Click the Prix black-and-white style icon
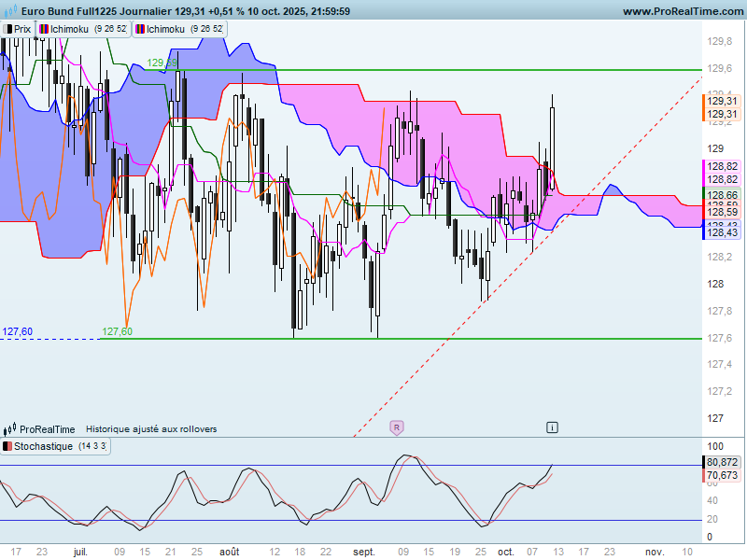The image size is (747, 560). (x=7, y=29)
